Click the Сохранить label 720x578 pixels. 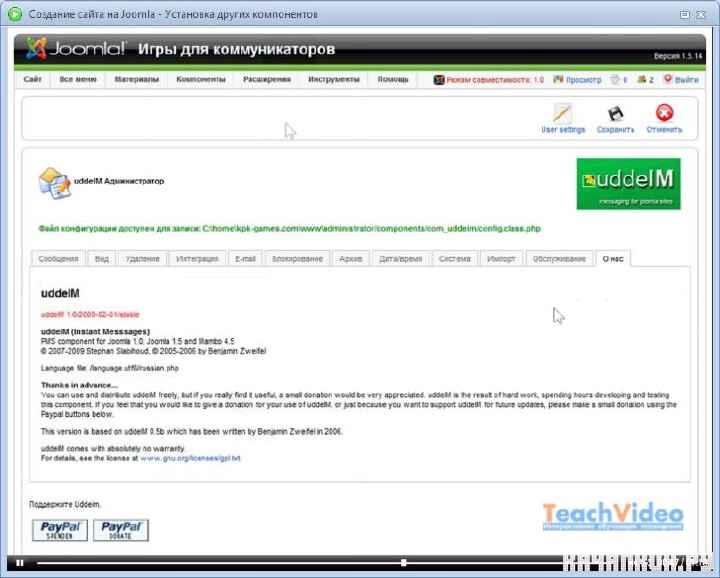coord(615,129)
